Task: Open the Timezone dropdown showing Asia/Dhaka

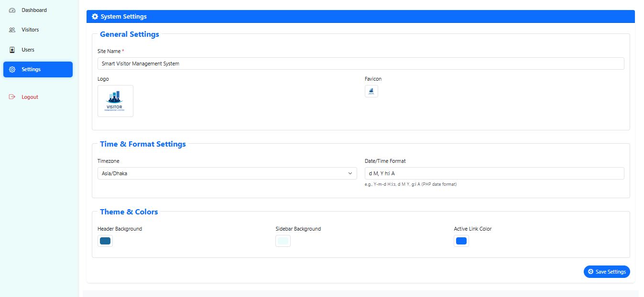Action: click(227, 173)
